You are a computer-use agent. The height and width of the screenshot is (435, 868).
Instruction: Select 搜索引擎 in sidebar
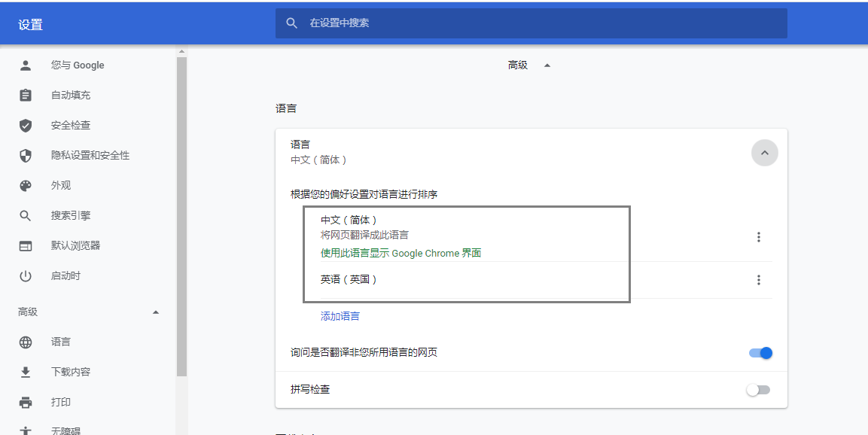70,216
